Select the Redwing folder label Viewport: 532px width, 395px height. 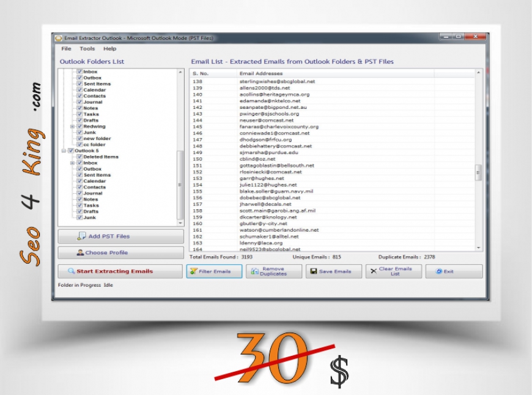click(94, 126)
